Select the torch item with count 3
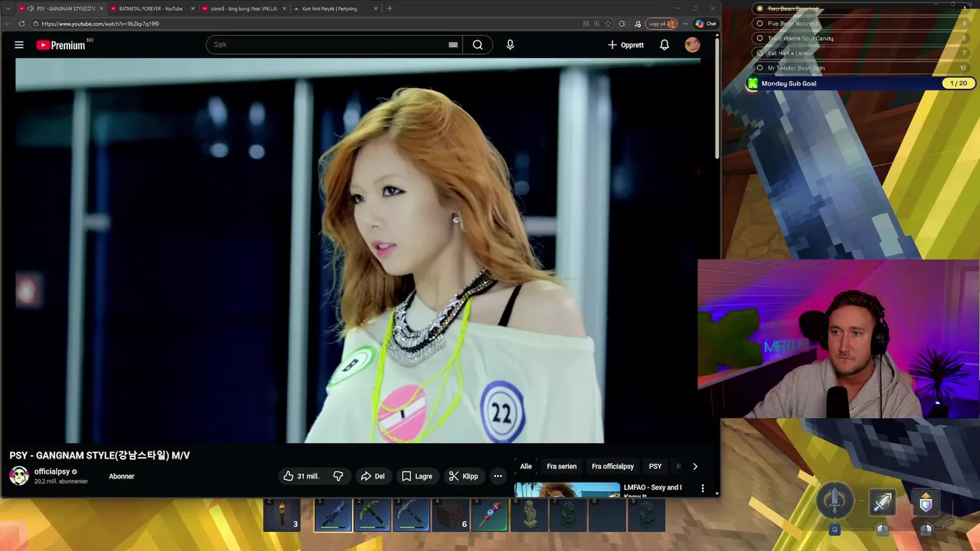Screen dimensions: 980x551 [x=282, y=514]
